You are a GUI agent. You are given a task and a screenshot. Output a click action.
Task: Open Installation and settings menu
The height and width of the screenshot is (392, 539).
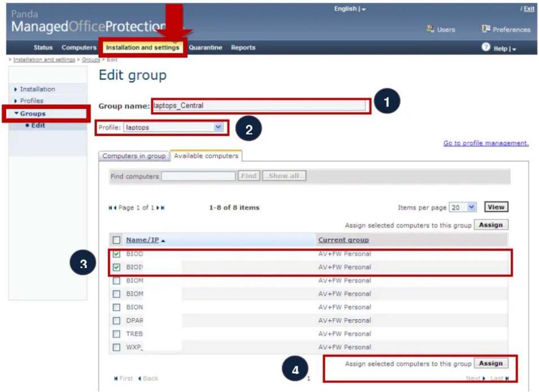[142, 48]
